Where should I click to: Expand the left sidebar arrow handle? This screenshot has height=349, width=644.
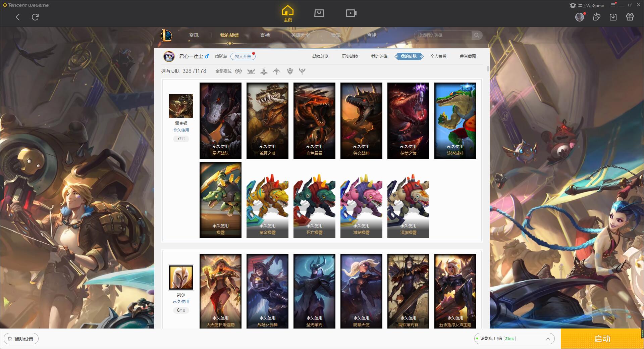point(2,187)
